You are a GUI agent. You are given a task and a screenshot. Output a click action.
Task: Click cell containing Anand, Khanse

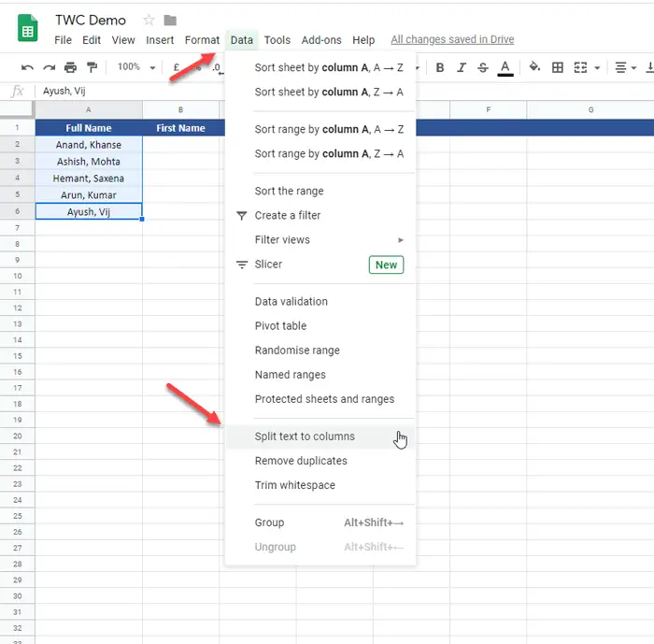[x=89, y=145]
